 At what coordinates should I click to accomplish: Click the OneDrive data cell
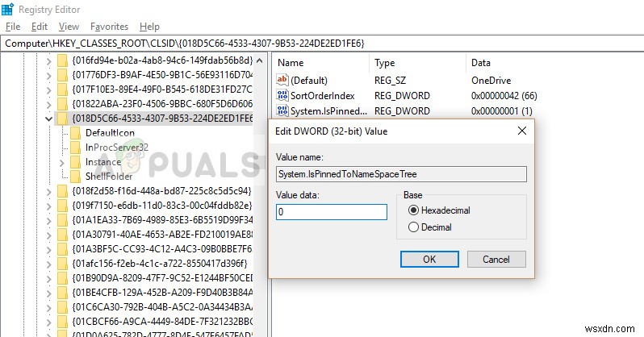[491, 80]
